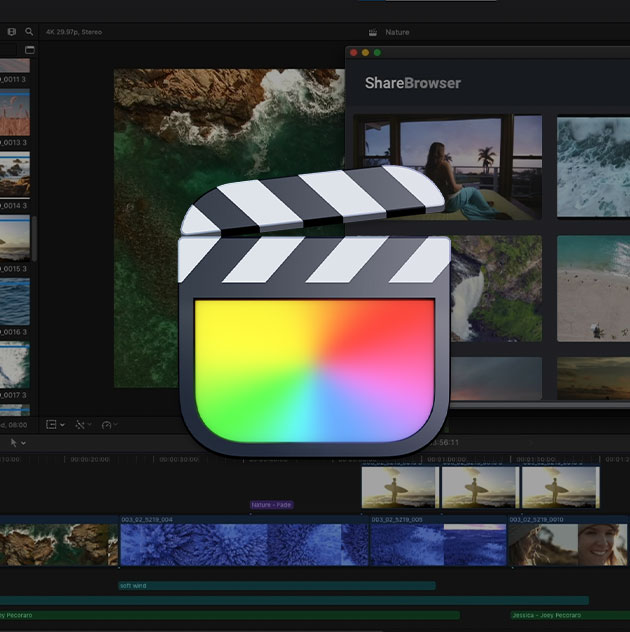Image resolution: width=630 pixels, height=632 pixels.
Task: Click the Nature project title
Action: tap(397, 32)
